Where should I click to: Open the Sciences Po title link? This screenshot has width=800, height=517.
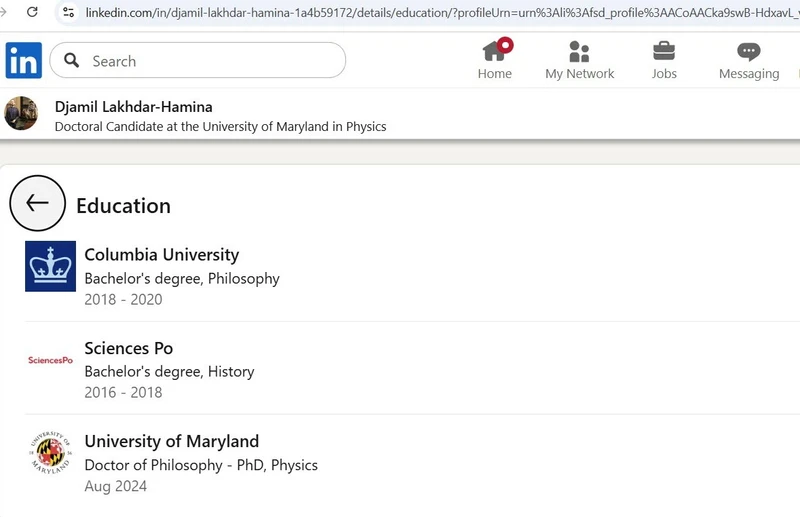128,348
